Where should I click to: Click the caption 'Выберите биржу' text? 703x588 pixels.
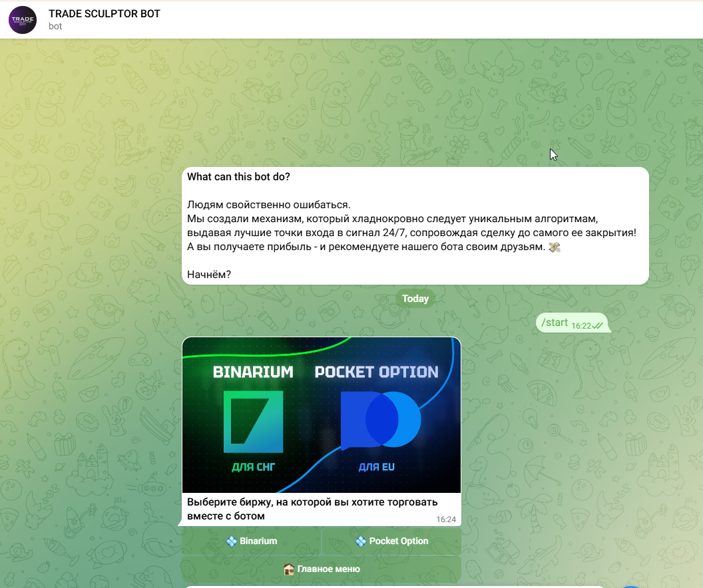[312, 510]
